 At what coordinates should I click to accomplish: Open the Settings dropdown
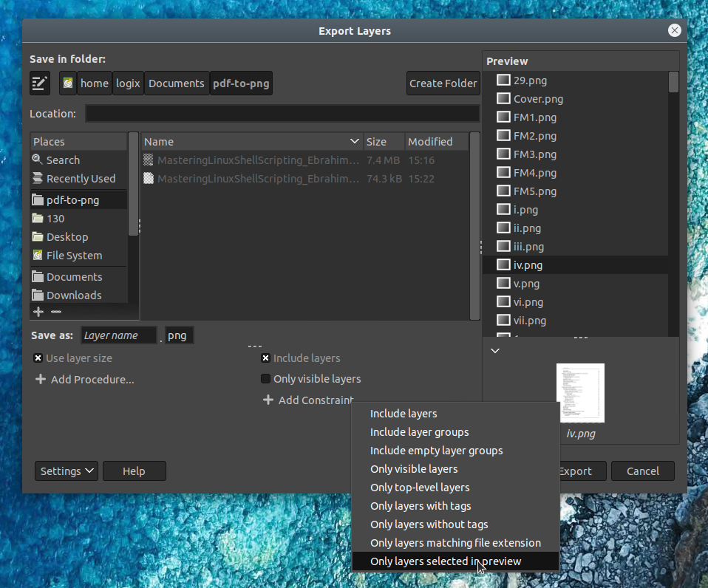[66, 471]
